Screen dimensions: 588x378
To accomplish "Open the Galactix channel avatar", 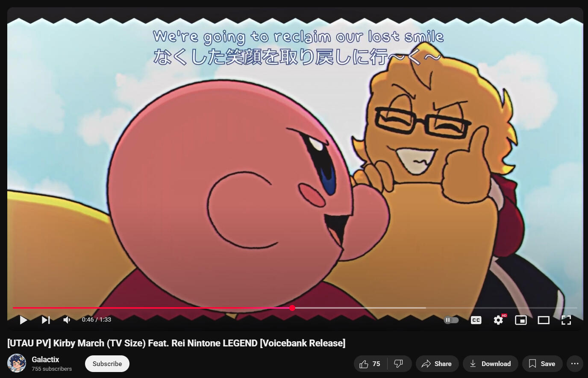I will tap(17, 363).
